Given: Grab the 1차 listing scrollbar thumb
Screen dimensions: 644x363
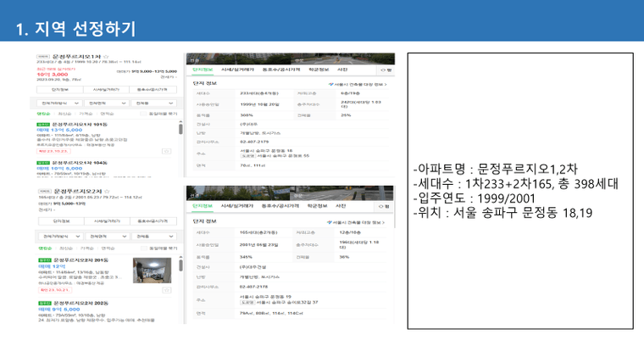Looking at the screenshot, I should [x=180, y=129].
